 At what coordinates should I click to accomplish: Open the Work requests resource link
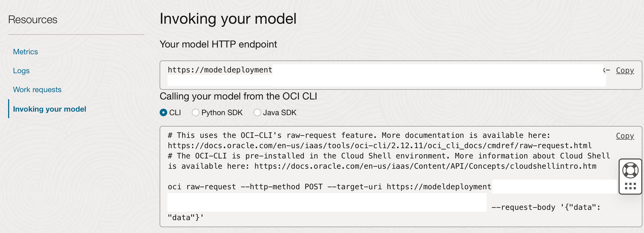point(37,90)
